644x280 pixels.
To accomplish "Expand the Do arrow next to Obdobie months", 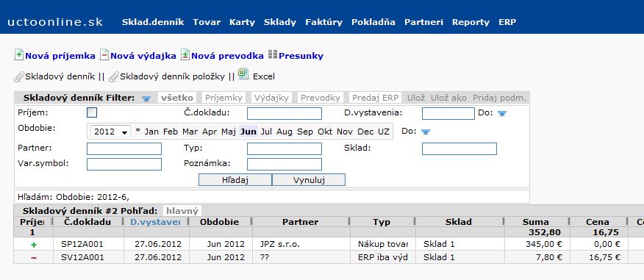I will 426,132.
